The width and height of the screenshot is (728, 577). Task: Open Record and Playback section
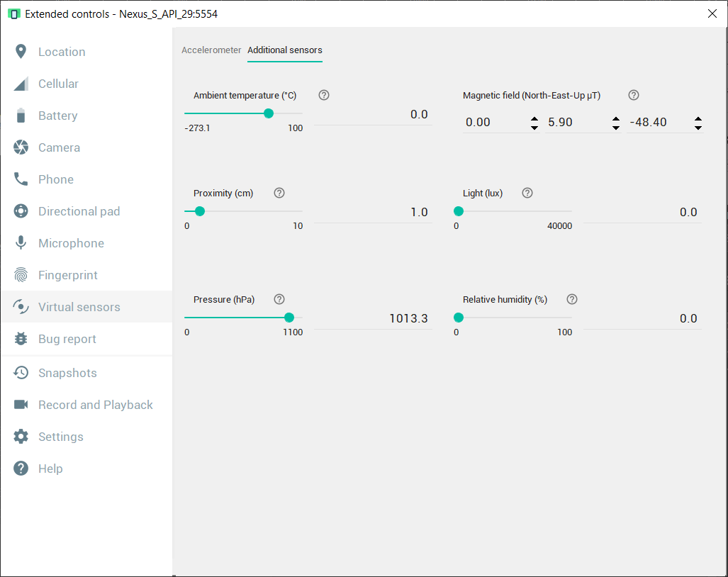(x=95, y=405)
